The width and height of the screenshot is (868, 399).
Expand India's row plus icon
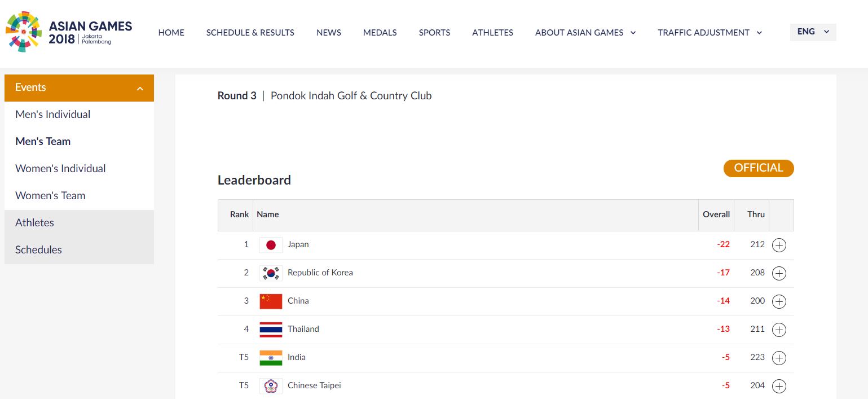point(779,358)
